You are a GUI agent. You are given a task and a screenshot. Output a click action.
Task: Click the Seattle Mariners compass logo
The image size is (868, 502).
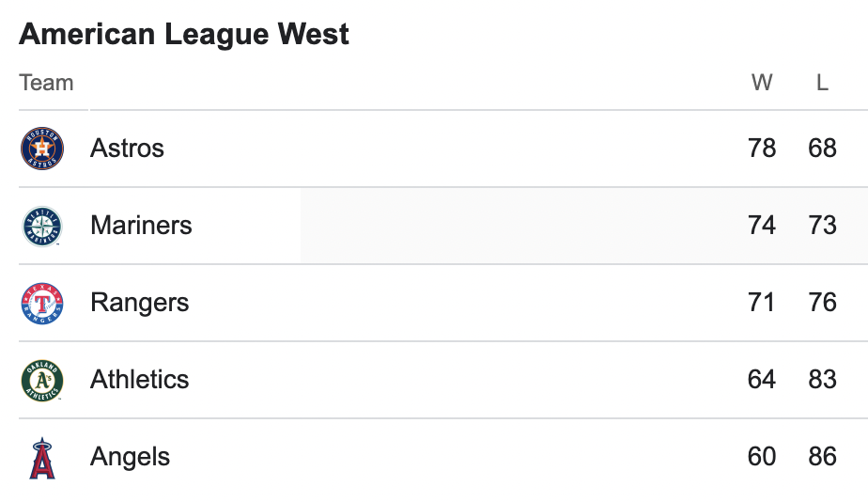[x=42, y=226]
